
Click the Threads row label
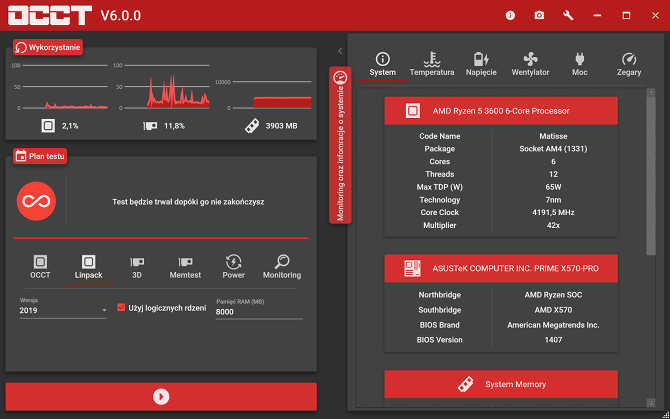coord(439,174)
